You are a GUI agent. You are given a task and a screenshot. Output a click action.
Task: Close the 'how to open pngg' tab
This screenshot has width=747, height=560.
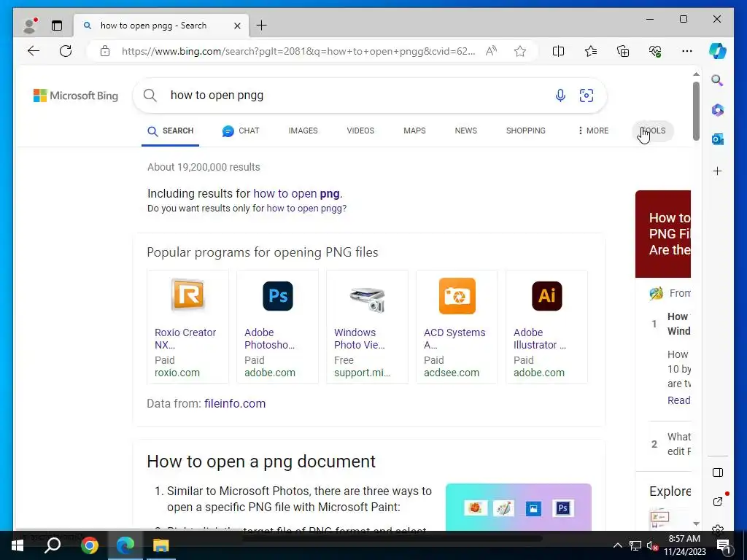click(237, 26)
